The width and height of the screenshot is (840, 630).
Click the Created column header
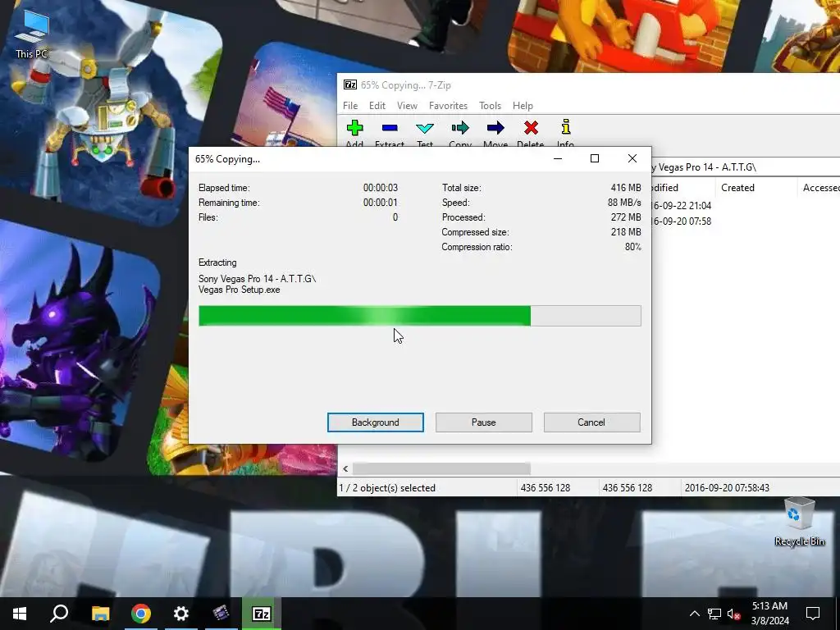(x=737, y=188)
